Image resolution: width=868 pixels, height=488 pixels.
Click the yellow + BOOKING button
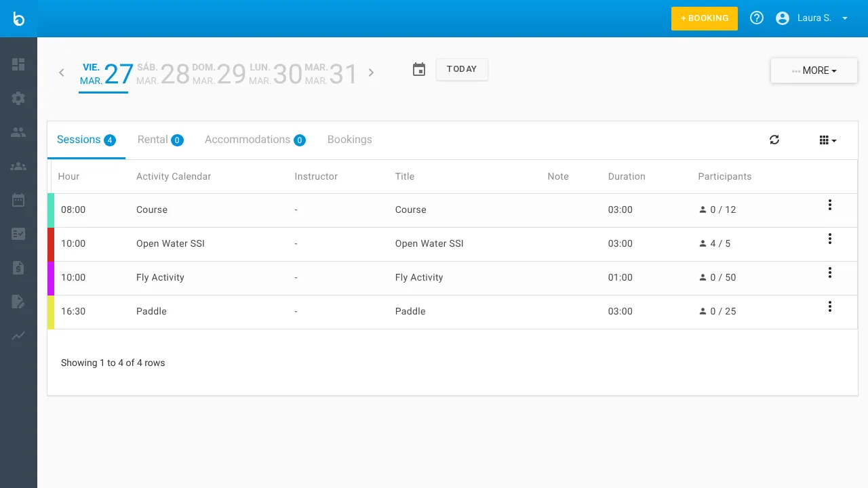point(704,18)
